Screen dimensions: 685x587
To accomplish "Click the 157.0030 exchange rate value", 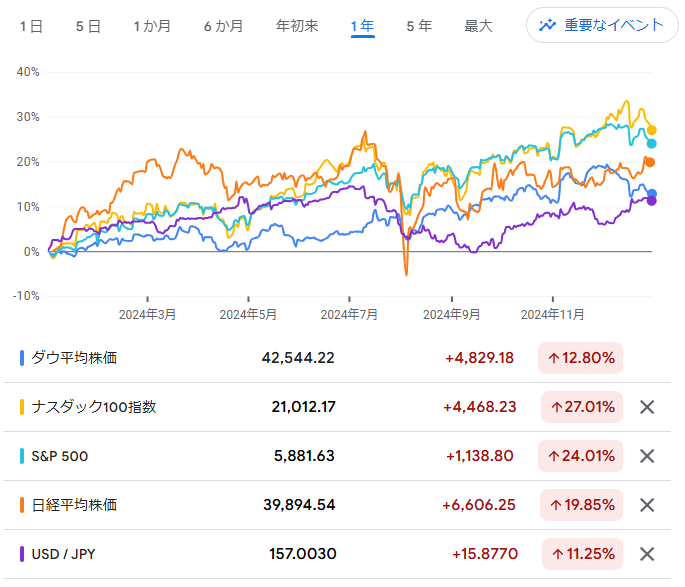I will (303, 554).
